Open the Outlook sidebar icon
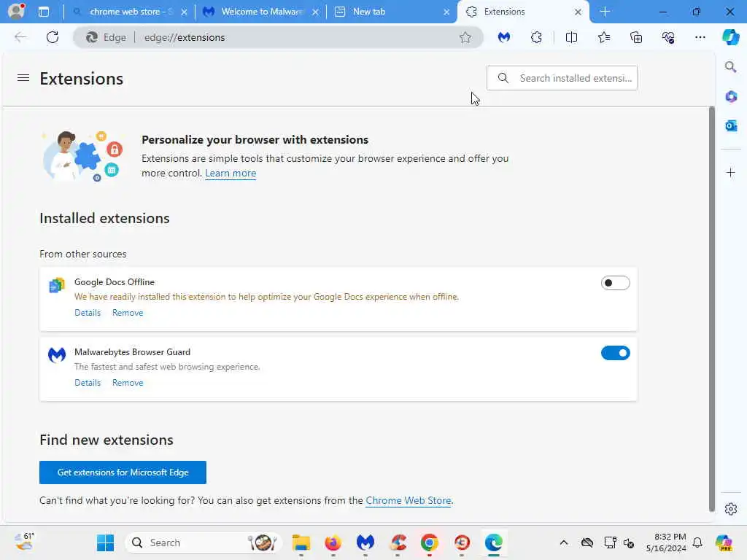 (731, 125)
